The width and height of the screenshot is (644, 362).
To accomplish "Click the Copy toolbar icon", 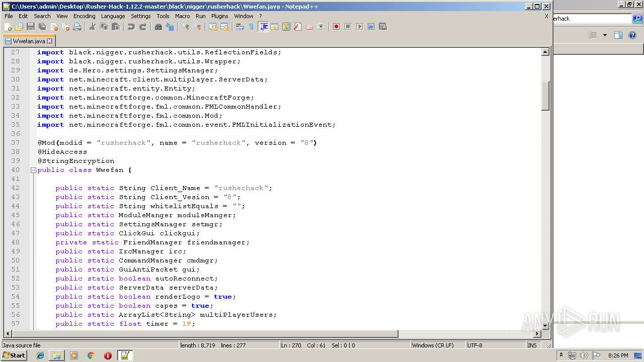I will click(x=104, y=27).
